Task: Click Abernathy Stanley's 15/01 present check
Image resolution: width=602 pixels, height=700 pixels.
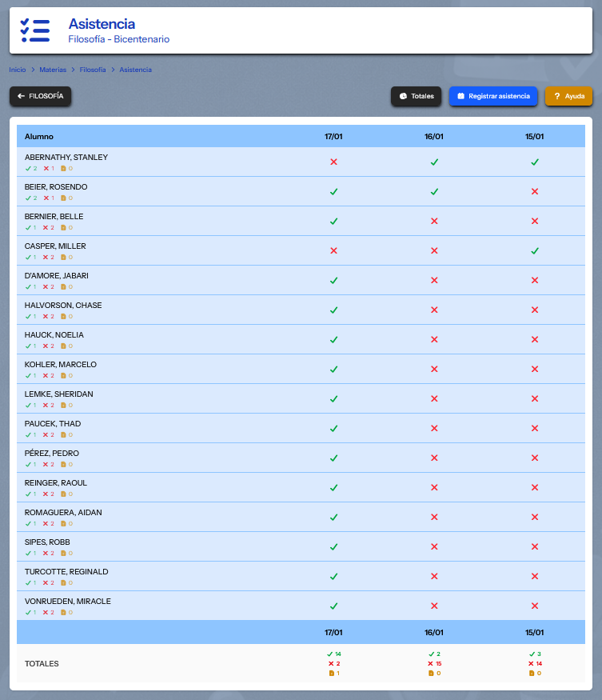Action: [535, 162]
